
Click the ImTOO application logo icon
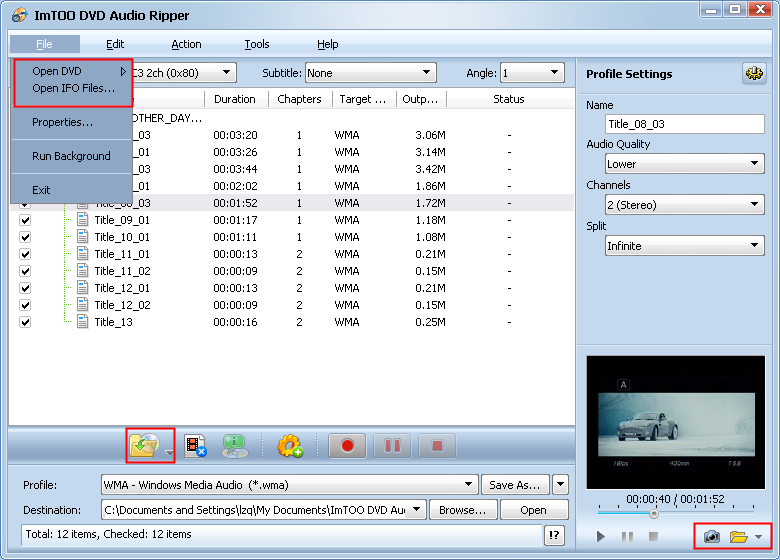coord(19,15)
